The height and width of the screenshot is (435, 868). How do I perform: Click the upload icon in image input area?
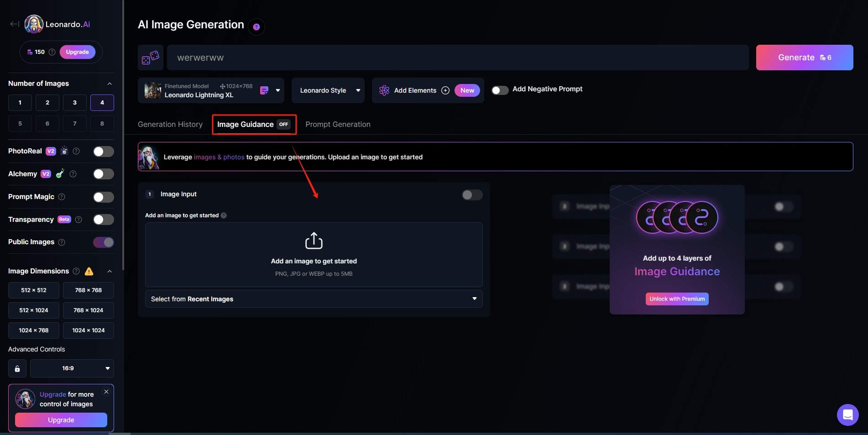tap(314, 241)
